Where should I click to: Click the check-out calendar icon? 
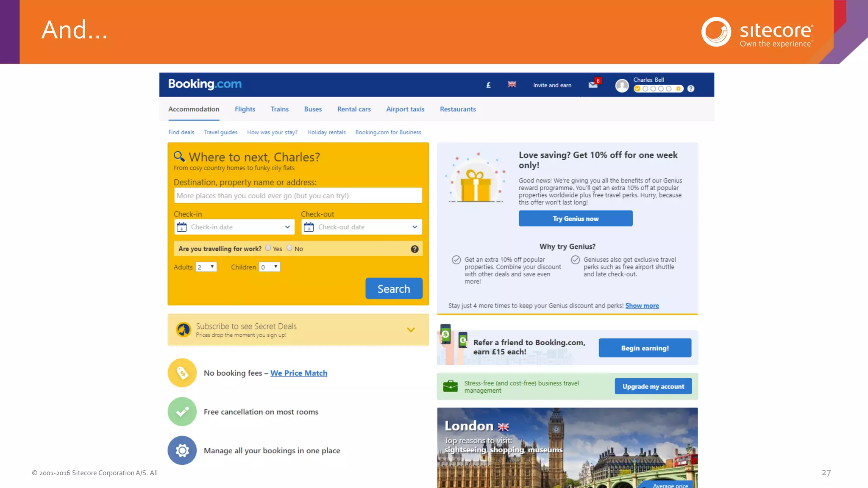[309, 227]
